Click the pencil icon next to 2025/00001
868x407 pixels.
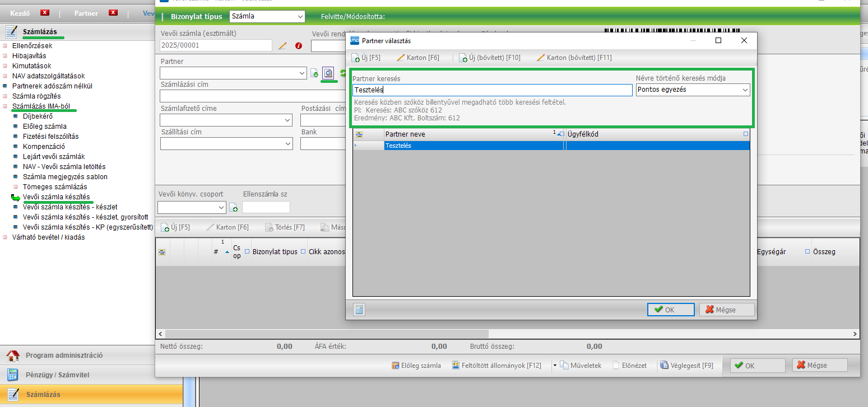(282, 46)
